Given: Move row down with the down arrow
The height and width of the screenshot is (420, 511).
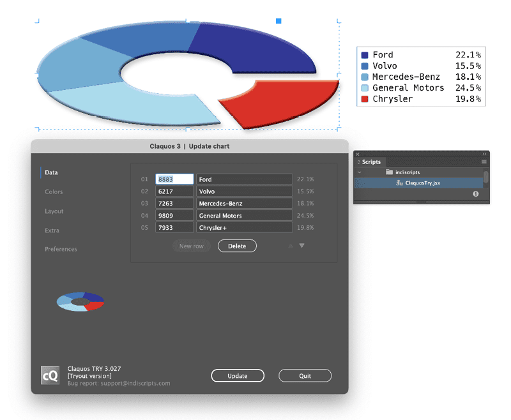Looking at the screenshot, I should [301, 246].
